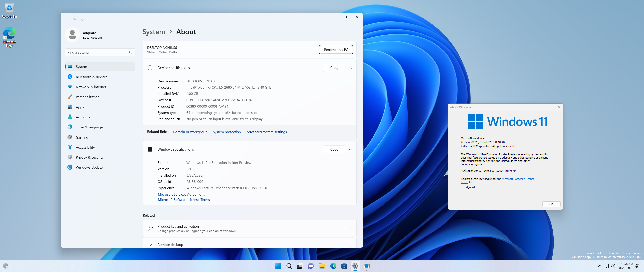This screenshot has width=644, height=272.
Task: Close the About Windows dialog
Action: pos(559,107)
